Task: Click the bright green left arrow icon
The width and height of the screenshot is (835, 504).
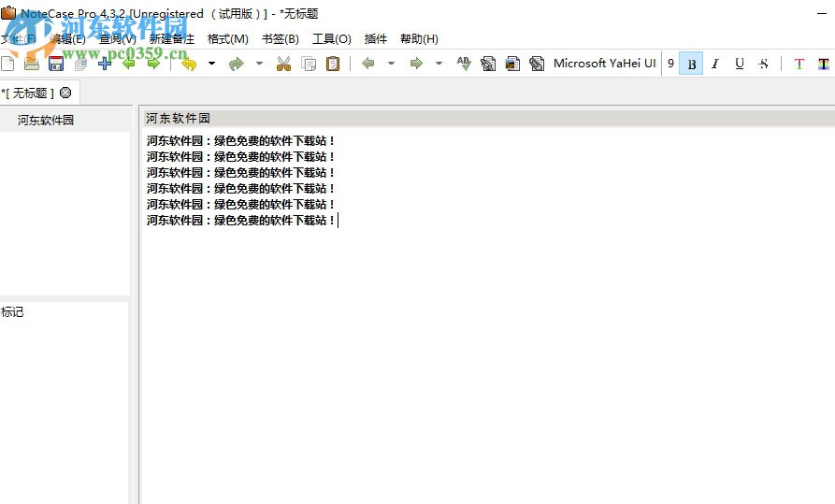Action: click(x=129, y=64)
